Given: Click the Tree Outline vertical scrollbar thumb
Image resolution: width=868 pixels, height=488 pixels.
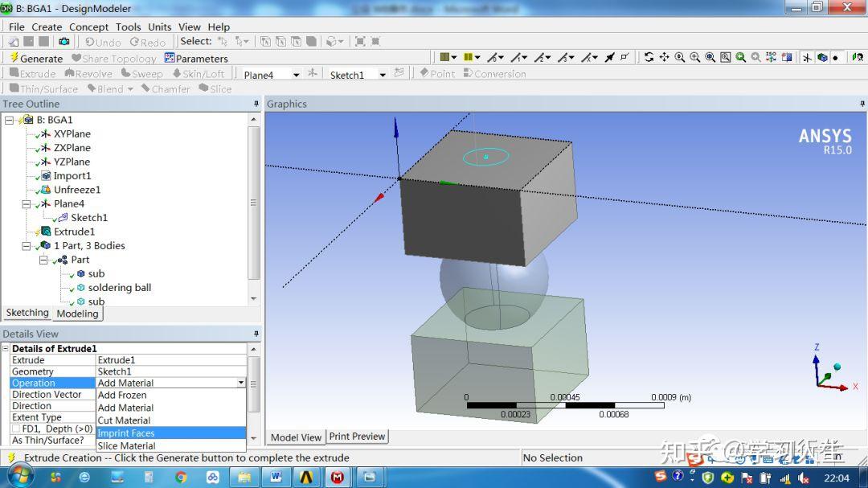Looking at the screenshot, I should (x=253, y=203).
